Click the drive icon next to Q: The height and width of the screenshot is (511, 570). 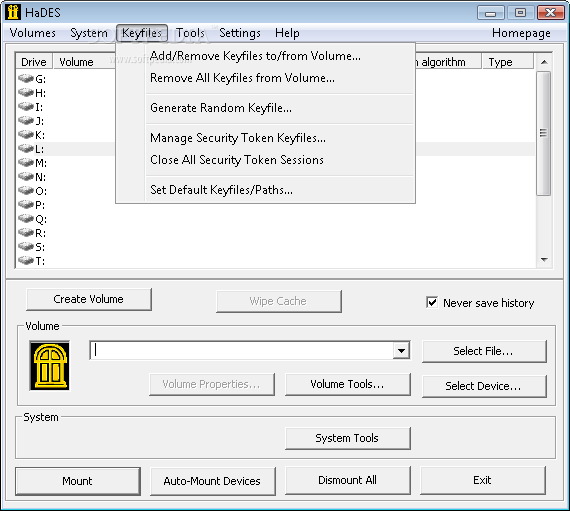click(x=26, y=218)
